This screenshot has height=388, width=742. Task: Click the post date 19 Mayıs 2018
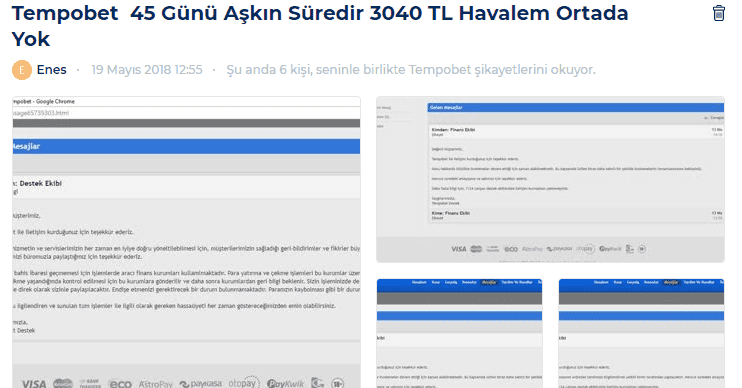147,70
